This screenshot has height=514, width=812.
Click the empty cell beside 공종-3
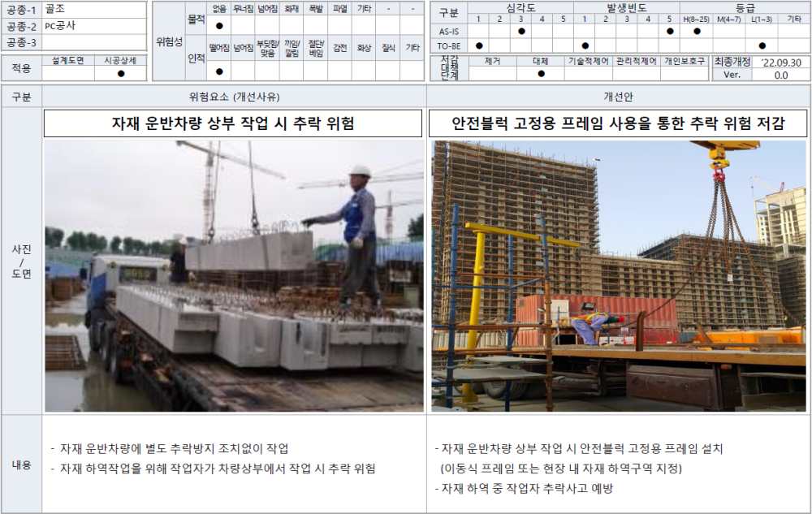(x=95, y=42)
